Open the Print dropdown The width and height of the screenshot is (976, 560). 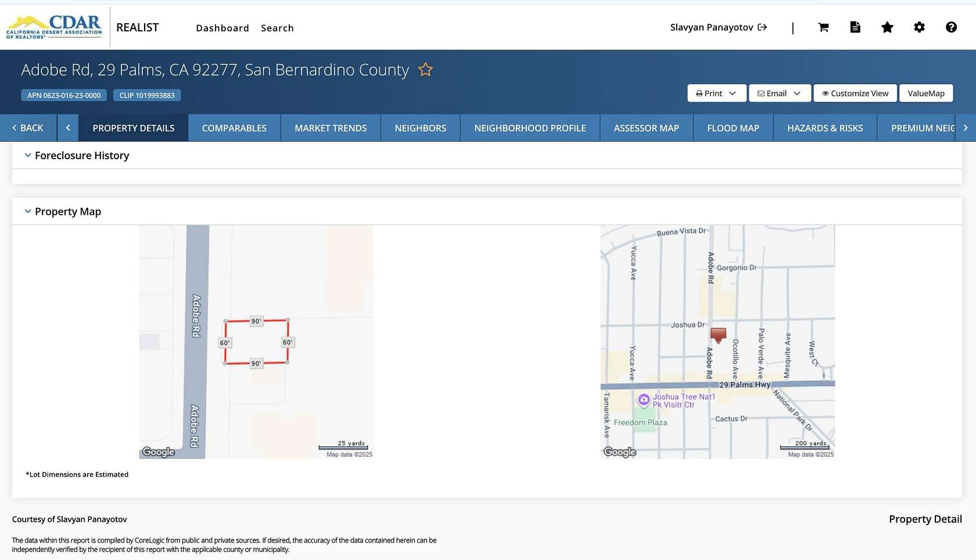(x=716, y=93)
